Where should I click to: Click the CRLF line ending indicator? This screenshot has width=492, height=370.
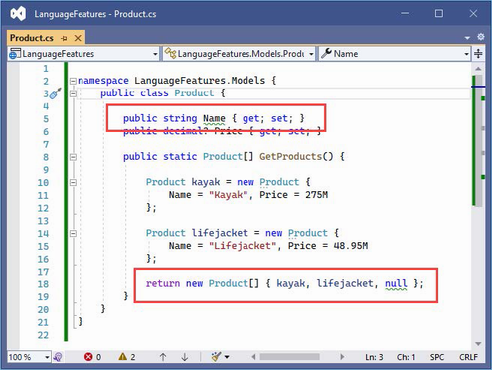coord(468,357)
